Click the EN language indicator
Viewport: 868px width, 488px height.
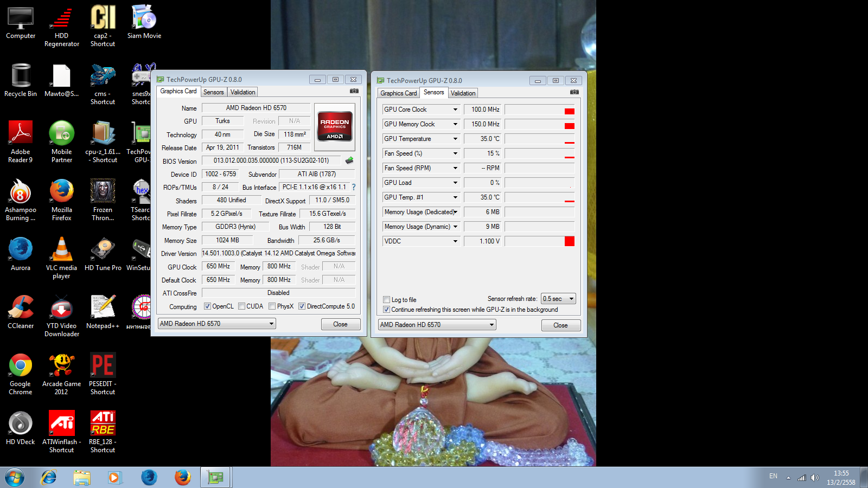point(773,476)
